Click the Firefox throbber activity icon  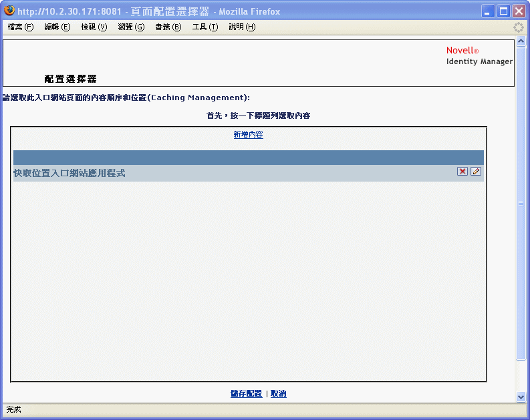518,27
